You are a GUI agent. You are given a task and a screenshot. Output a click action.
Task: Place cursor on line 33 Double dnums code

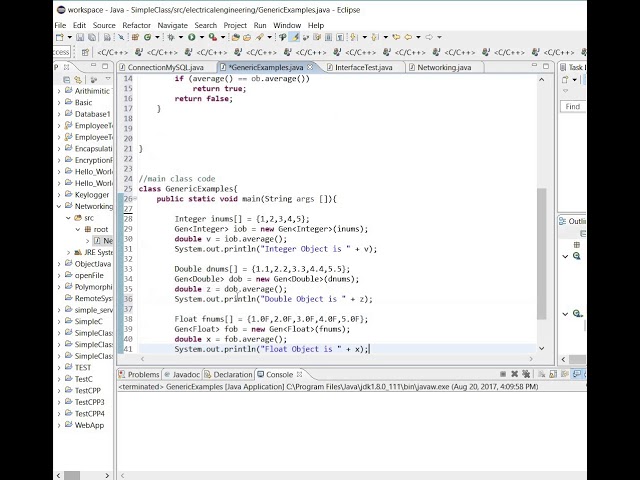click(262, 269)
